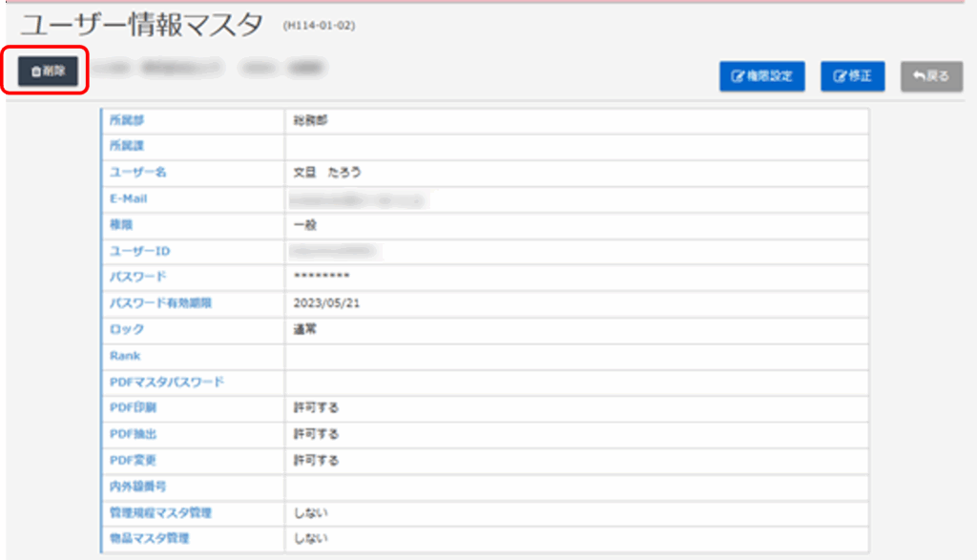Click the ユーザー情報マスタ page title
The image size is (977, 560).
(x=141, y=26)
